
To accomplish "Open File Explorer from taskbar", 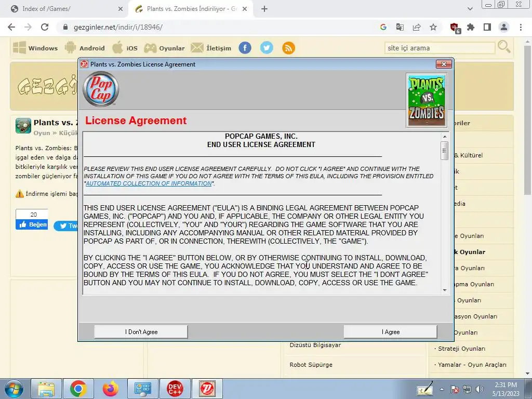I will tap(46, 389).
